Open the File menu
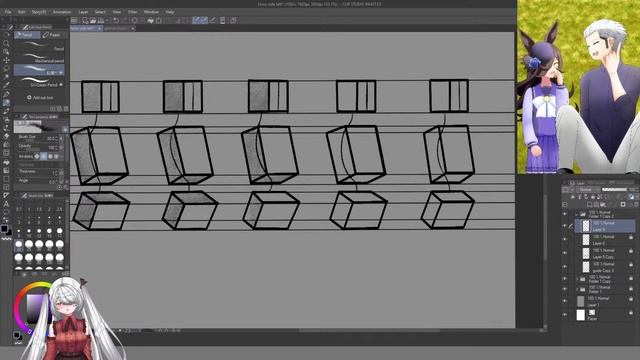 (8, 12)
